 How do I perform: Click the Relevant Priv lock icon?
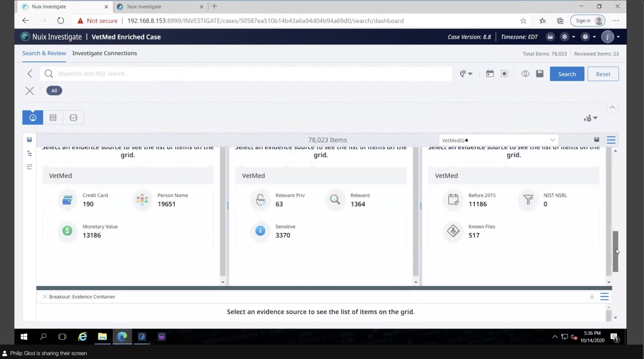pos(261,200)
